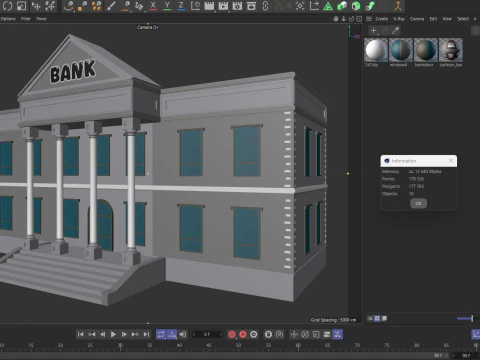Go to start of timeline
The width and height of the screenshot is (480, 360).
click(80, 334)
